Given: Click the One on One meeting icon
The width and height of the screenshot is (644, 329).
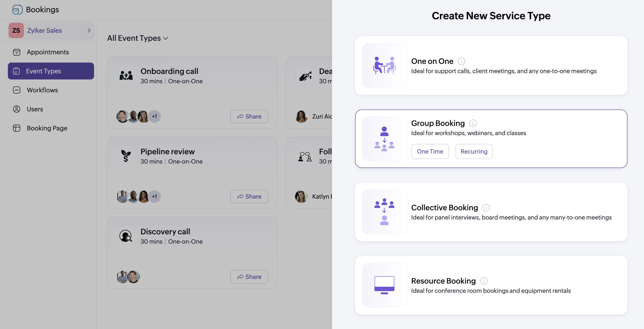Looking at the screenshot, I should click(x=384, y=65).
